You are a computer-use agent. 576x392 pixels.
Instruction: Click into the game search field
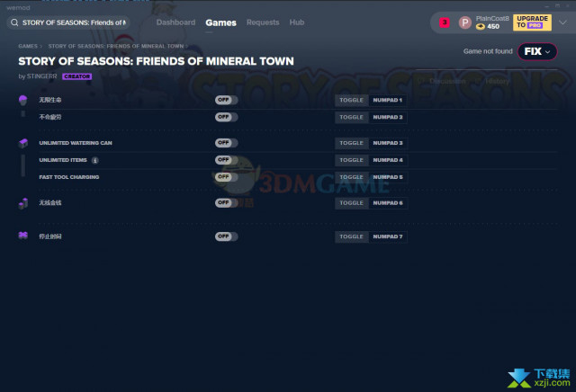(68, 22)
